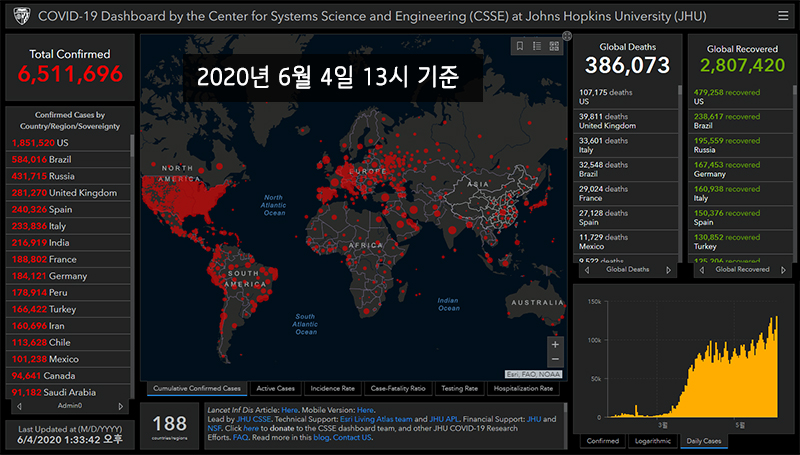Switch chart to Confirmed view
This screenshot has height=455, width=800.
click(603, 441)
